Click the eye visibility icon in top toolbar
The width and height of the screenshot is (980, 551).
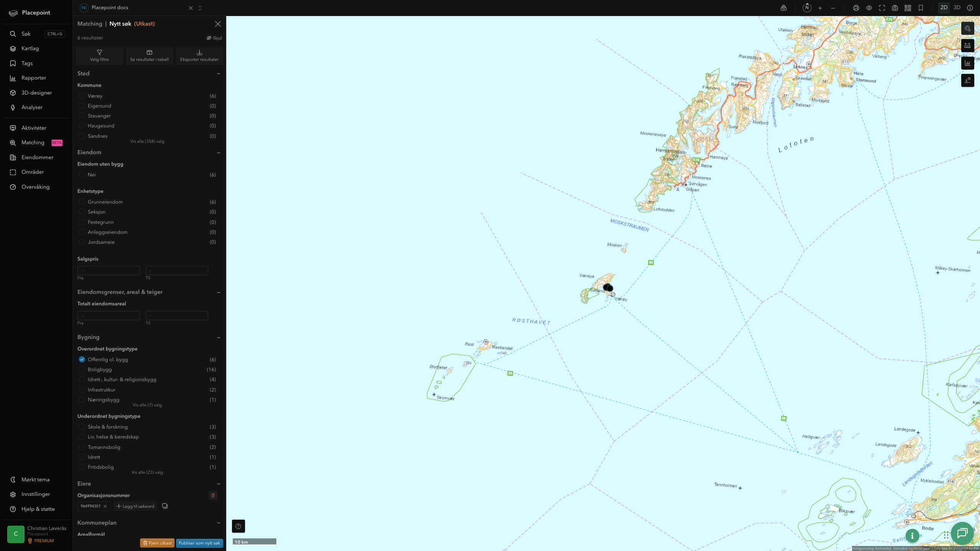(x=869, y=8)
